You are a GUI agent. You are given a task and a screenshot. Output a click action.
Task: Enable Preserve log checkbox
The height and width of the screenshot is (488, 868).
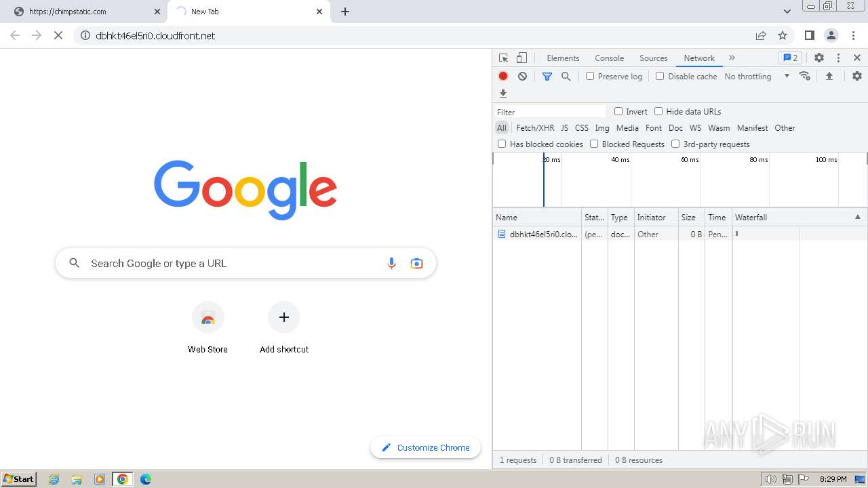[590, 76]
